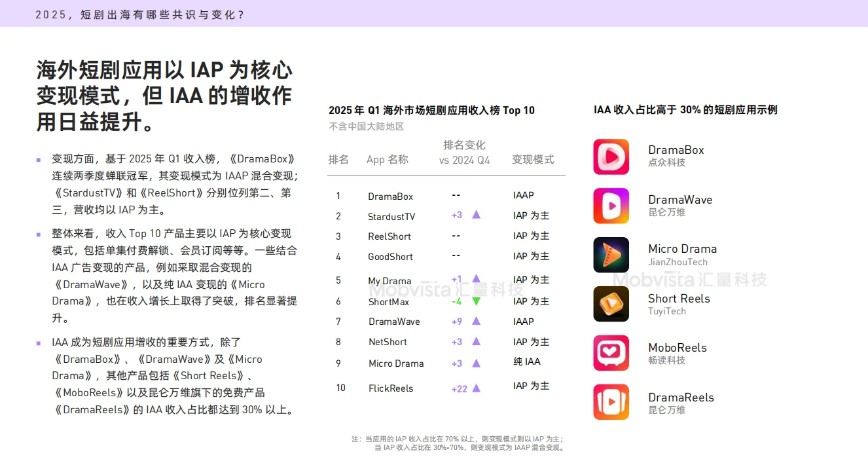The width and height of the screenshot is (868, 465).
Task: Click the DramaWave app icon
Action: (611, 206)
